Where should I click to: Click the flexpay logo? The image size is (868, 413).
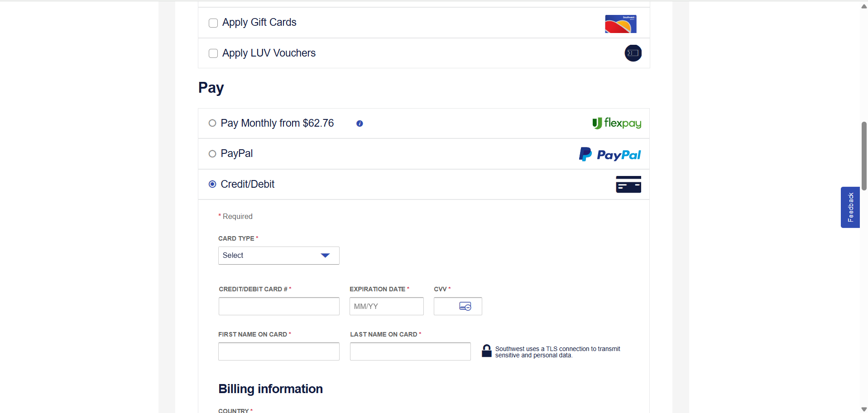[x=617, y=123]
